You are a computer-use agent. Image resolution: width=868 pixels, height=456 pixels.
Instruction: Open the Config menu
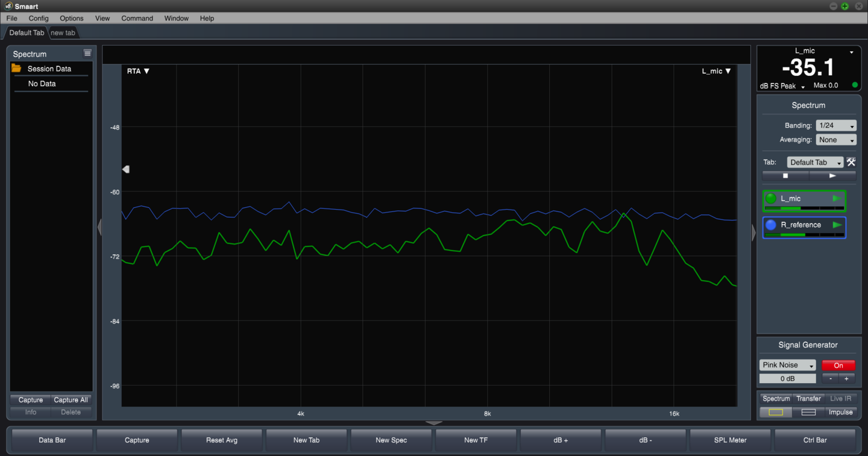pyautogui.click(x=39, y=18)
